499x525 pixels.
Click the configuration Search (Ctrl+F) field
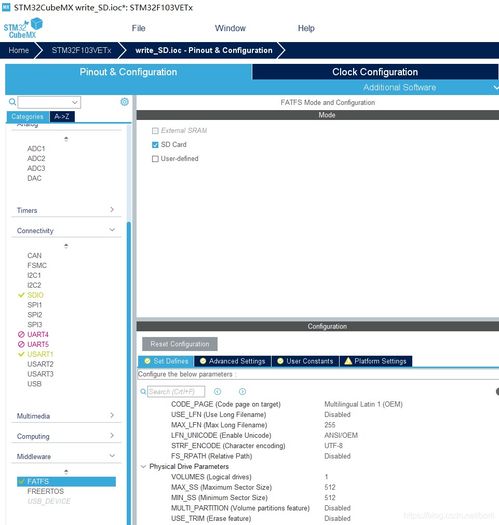click(x=176, y=391)
